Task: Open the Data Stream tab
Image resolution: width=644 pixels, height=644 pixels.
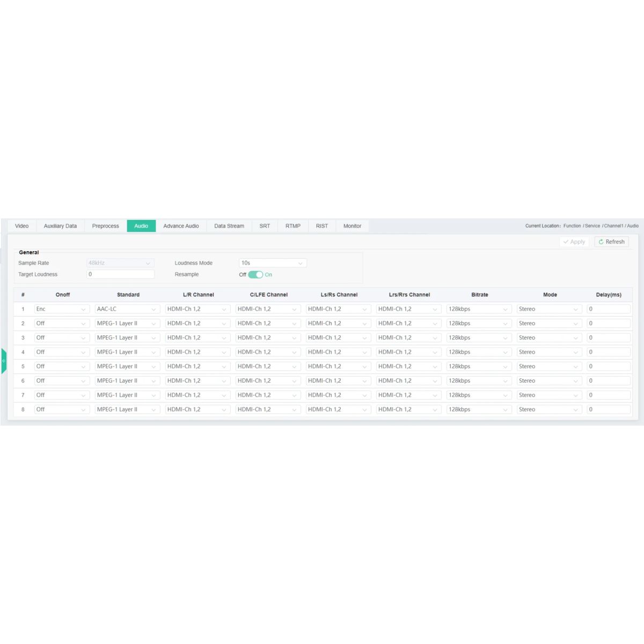Action: tap(229, 226)
